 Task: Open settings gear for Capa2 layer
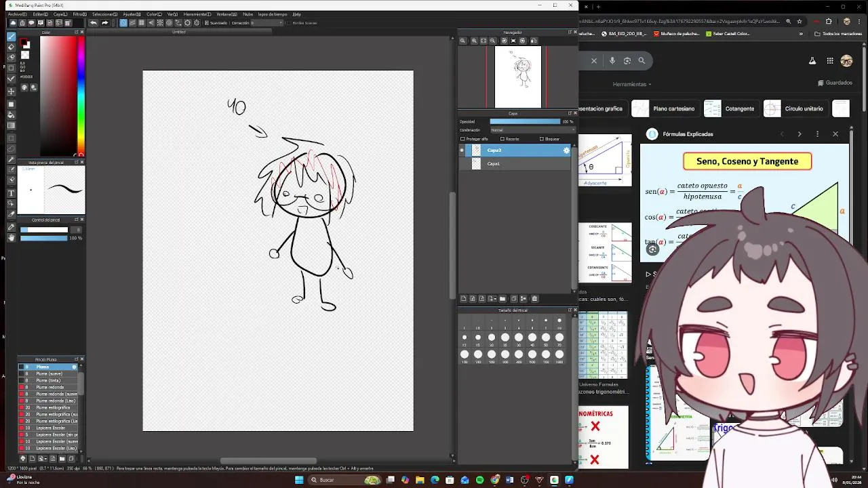tap(566, 150)
